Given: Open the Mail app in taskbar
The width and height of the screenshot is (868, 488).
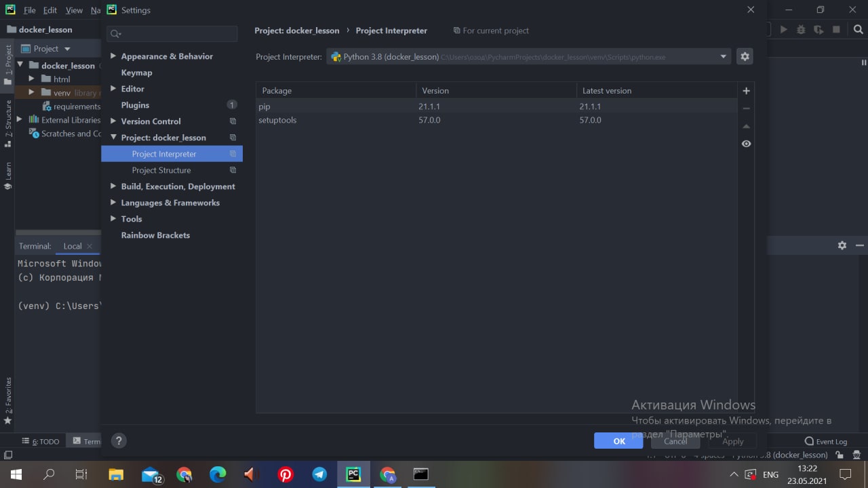Looking at the screenshot, I should (x=151, y=474).
